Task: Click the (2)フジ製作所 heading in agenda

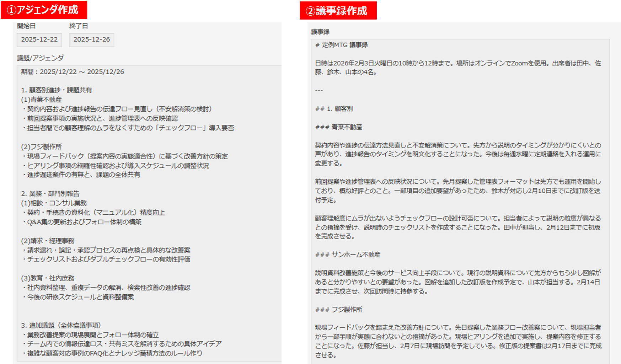Action: point(41,146)
